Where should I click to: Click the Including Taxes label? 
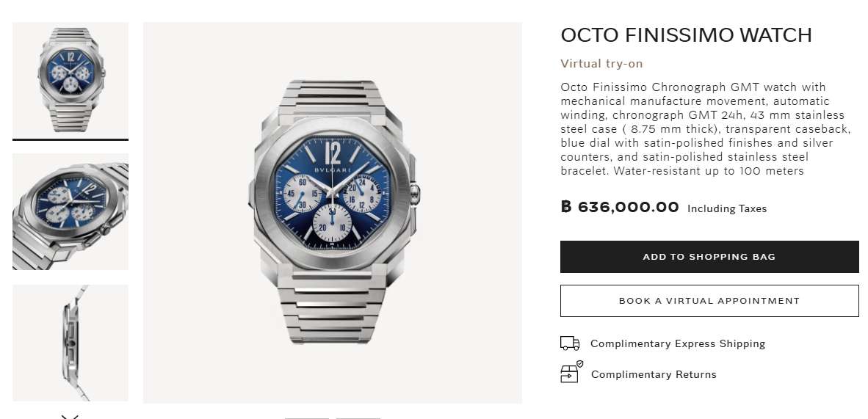pyautogui.click(x=727, y=209)
